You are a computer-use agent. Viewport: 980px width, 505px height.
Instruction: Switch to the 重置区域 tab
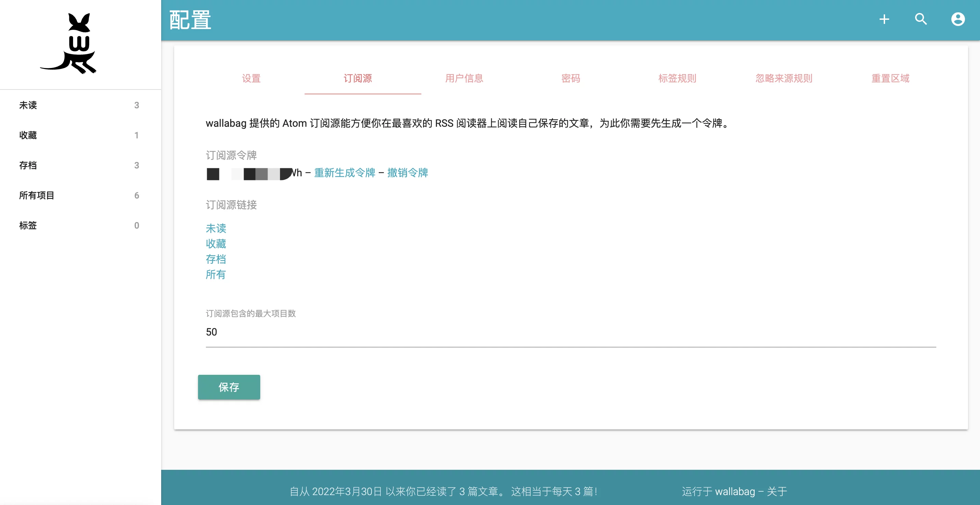click(x=890, y=78)
